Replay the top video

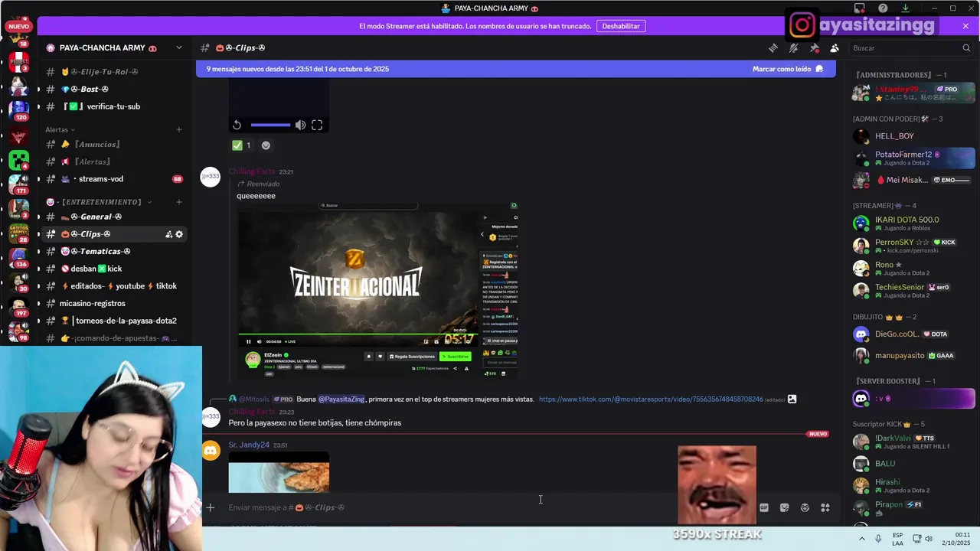click(237, 125)
